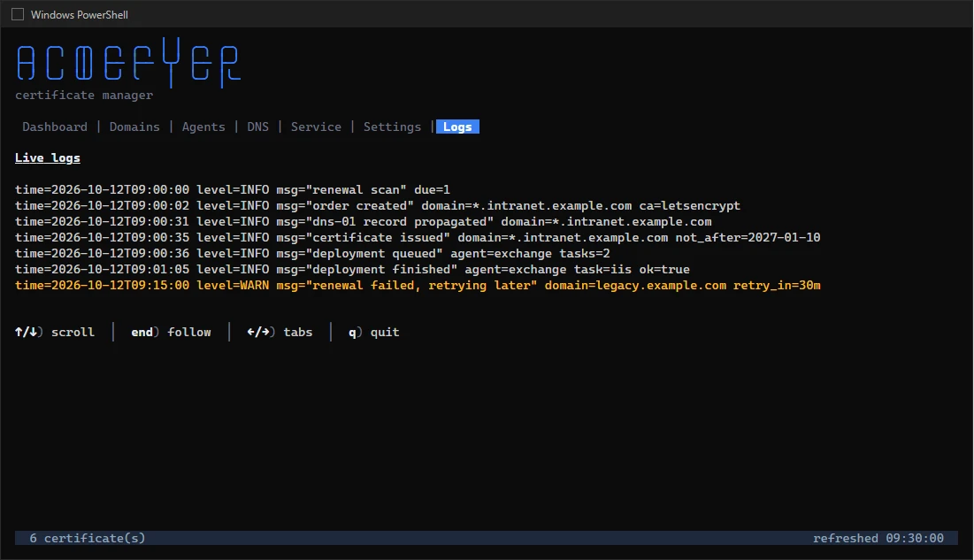Click the 'end) follow' shortcut hint
The image size is (974, 560).
[x=171, y=333]
